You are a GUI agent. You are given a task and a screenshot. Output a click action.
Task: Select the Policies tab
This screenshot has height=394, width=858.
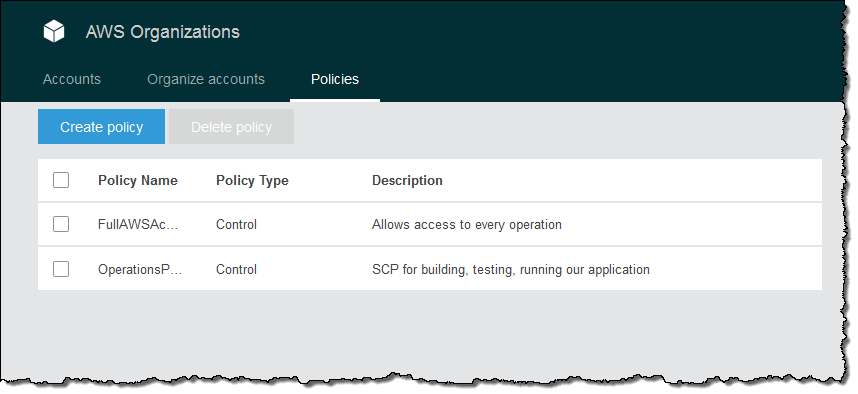(335, 79)
